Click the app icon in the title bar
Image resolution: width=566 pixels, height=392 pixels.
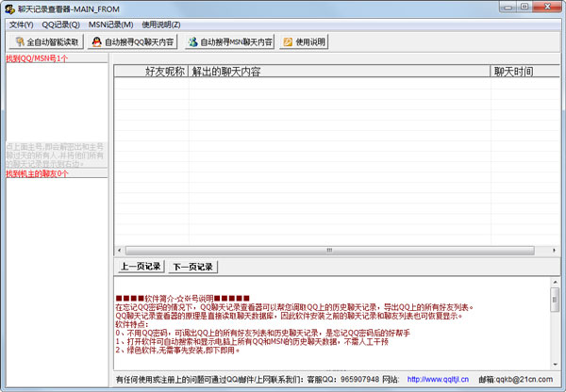(9, 8)
